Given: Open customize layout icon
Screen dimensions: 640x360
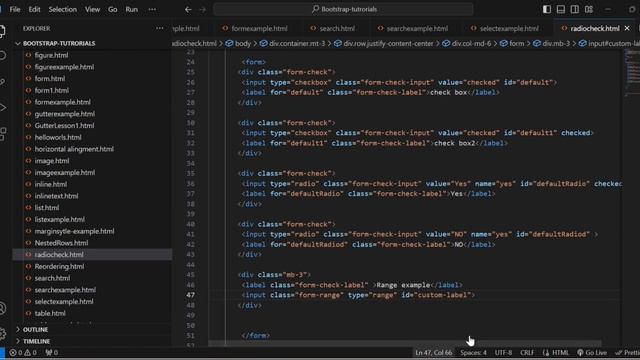Looking at the screenshot, I should (589, 9).
